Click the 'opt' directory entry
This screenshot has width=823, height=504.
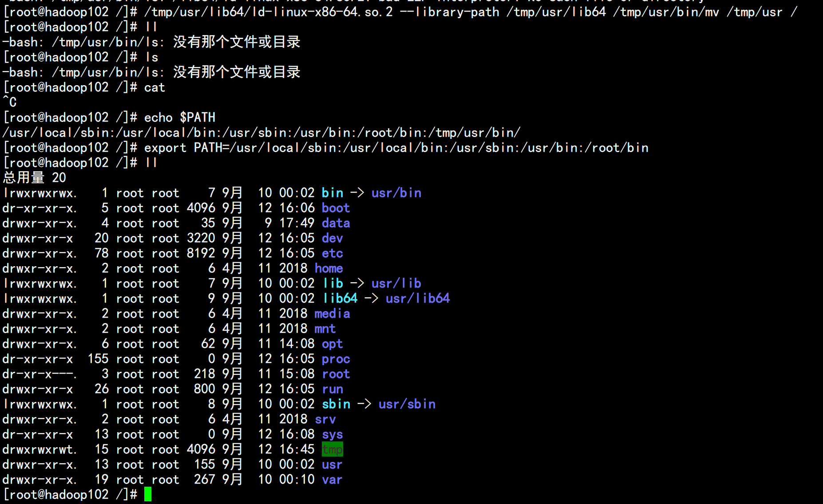332,344
